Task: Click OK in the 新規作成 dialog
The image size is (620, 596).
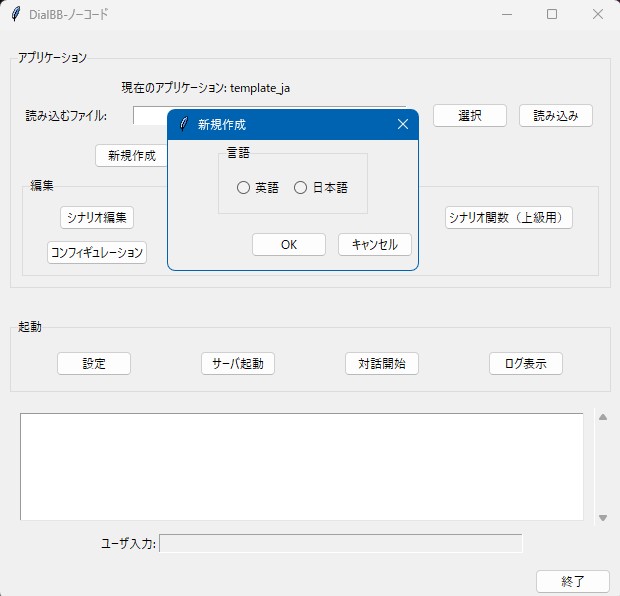Action: pos(288,245)
